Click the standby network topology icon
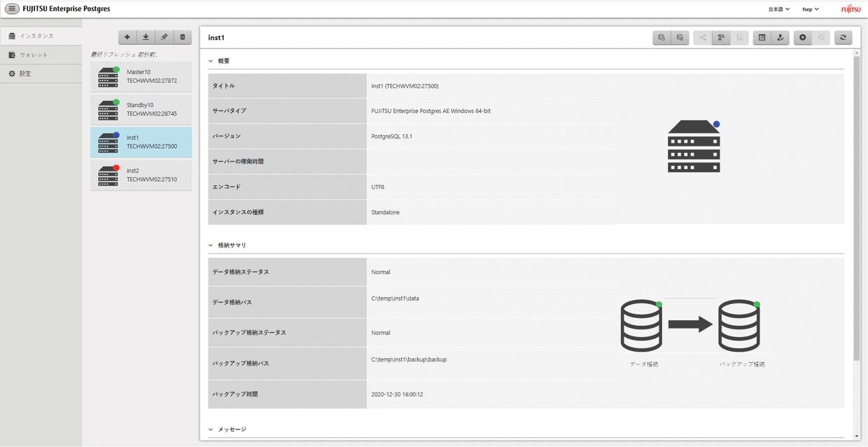The image size is (868, 447). [x=721, y=38]
